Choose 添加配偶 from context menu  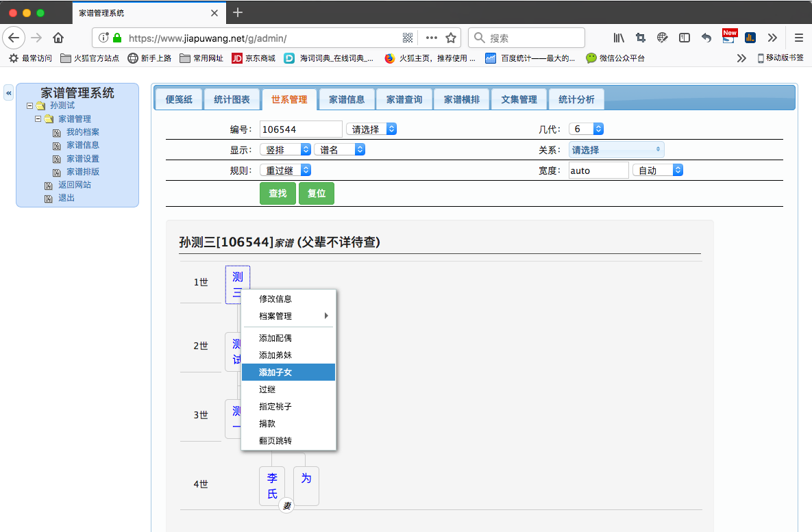coord(289,338)
